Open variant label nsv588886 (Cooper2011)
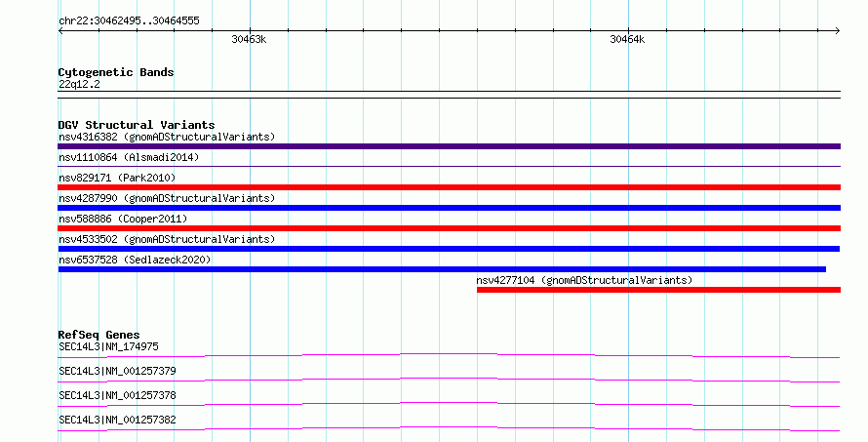 pos(123,219)
